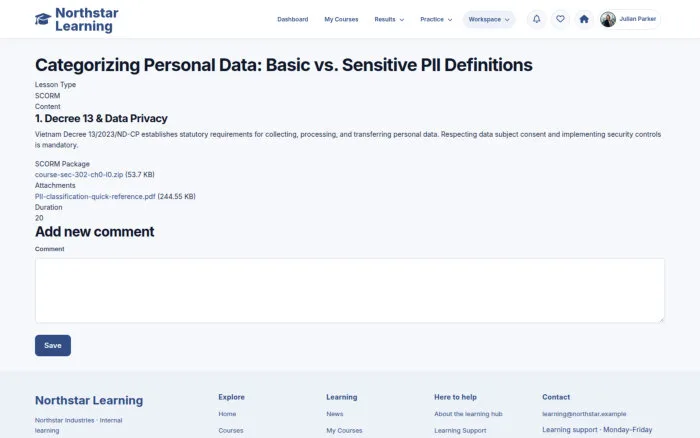Open the notifications bell icon

tap(537, 19)
